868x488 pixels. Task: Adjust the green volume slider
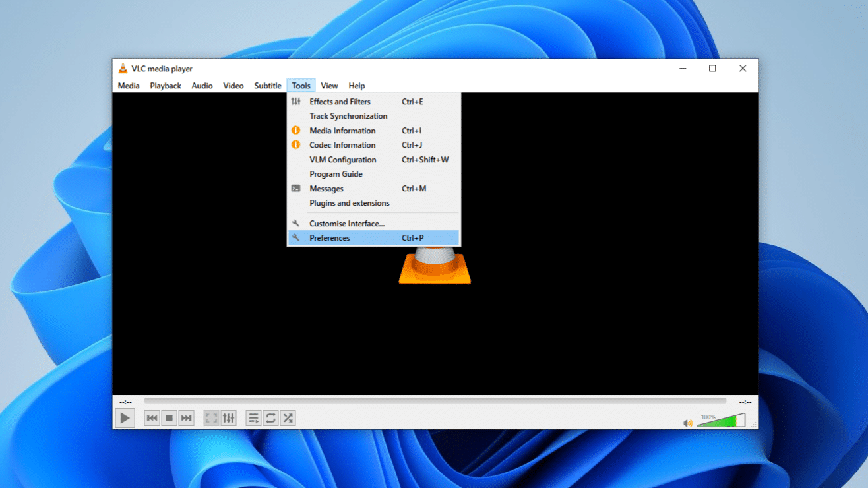(x=721, y=420)
